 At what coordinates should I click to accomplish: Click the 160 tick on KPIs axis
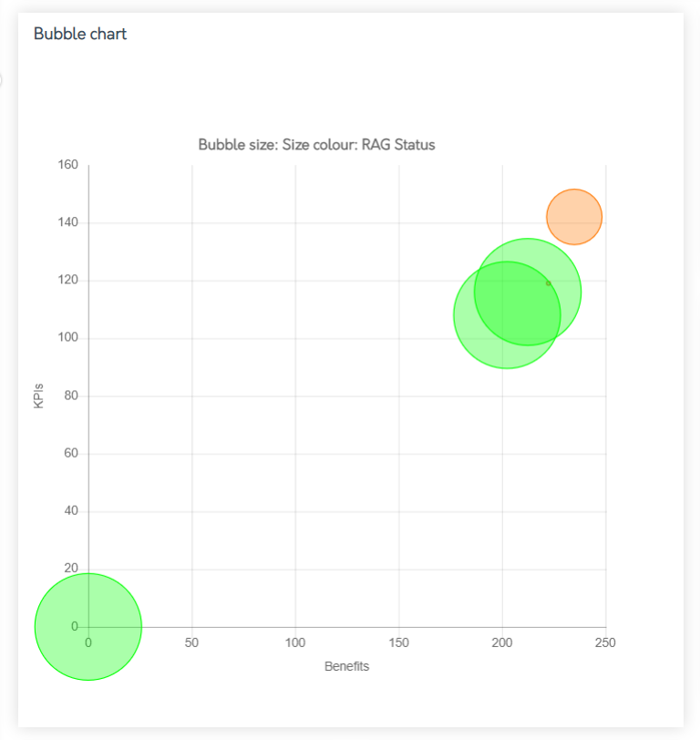point(68,165)
